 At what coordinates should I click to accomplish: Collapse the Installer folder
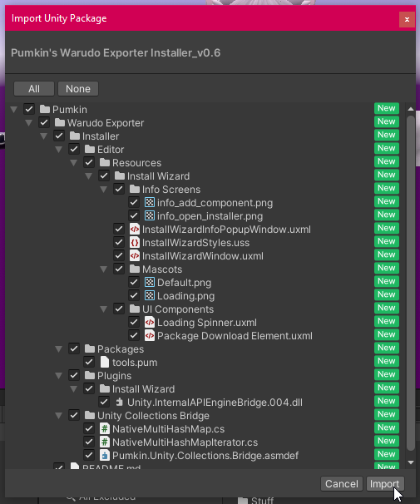[x=44, y=136]
